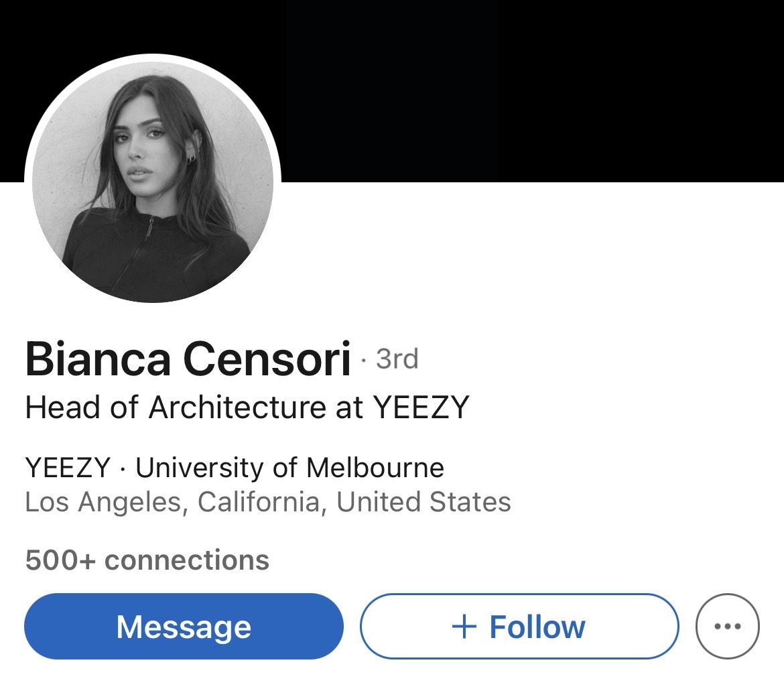Image resolution: width=784 pixels, height=693 pixels.
Task: Click the Follow text label
Action: click(x=537, y=627)
